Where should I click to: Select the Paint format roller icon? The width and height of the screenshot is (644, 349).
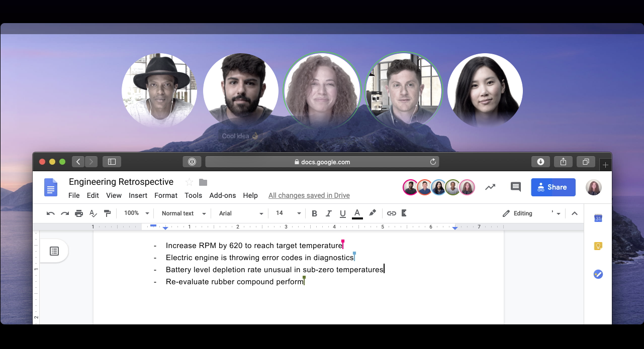pos(107,213)
